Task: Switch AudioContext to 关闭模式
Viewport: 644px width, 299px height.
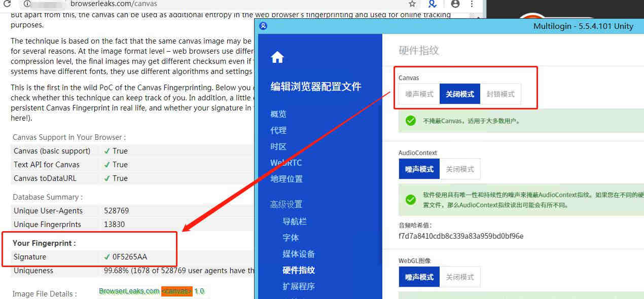Action: pyautogui.click(x=460, y=169)
